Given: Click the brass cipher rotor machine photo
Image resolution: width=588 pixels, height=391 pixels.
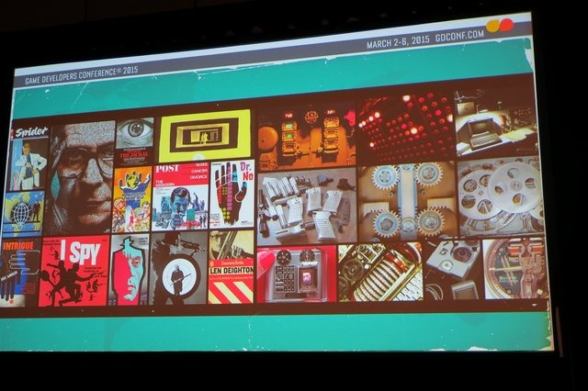Looking at the screenshot, I should point(379,272).
